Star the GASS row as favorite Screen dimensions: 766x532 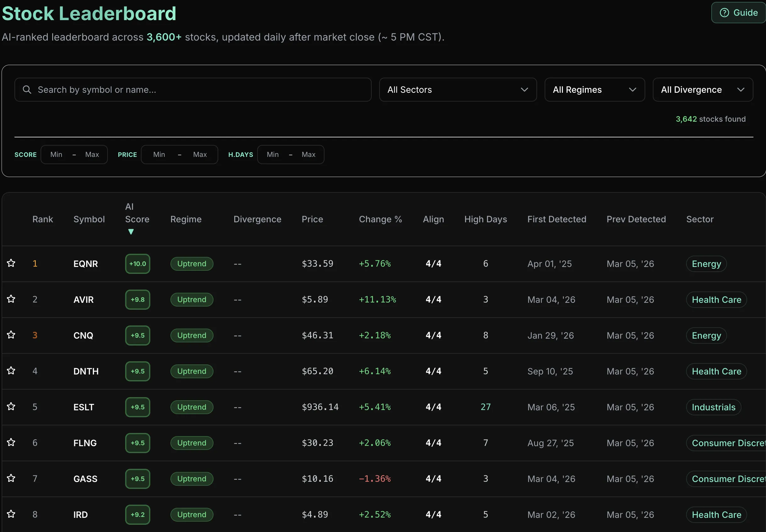point(11,478)
